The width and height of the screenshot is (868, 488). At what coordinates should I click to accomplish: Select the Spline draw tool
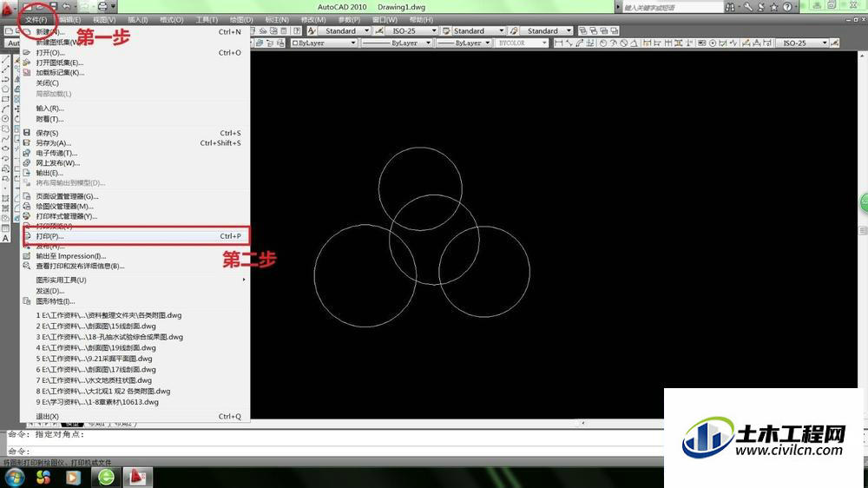pyautogui.click(x=5, y=137)
